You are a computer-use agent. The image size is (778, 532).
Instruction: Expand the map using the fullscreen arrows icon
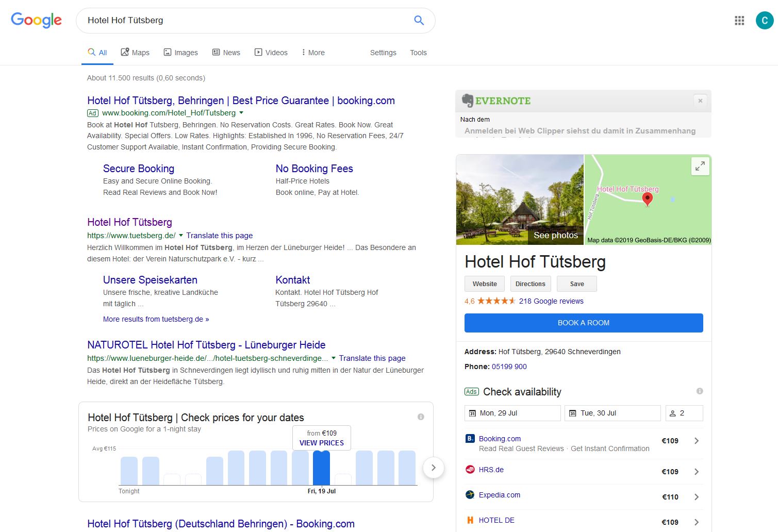pyautogui.click(x=700, y=166)
